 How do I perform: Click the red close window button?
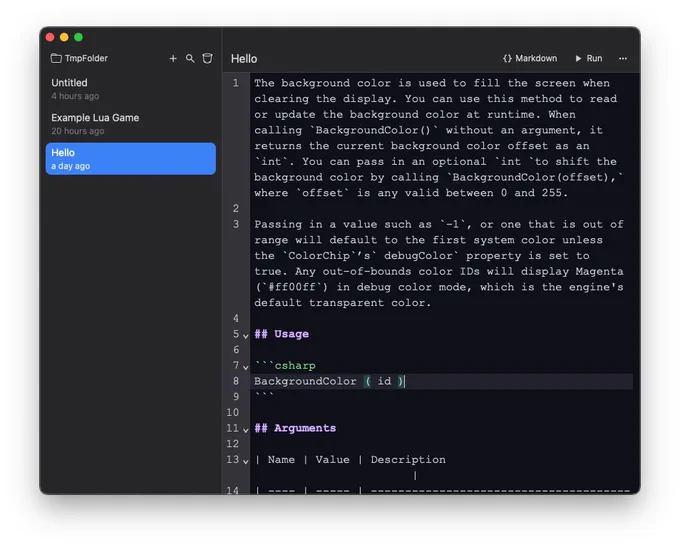[50, 37]
